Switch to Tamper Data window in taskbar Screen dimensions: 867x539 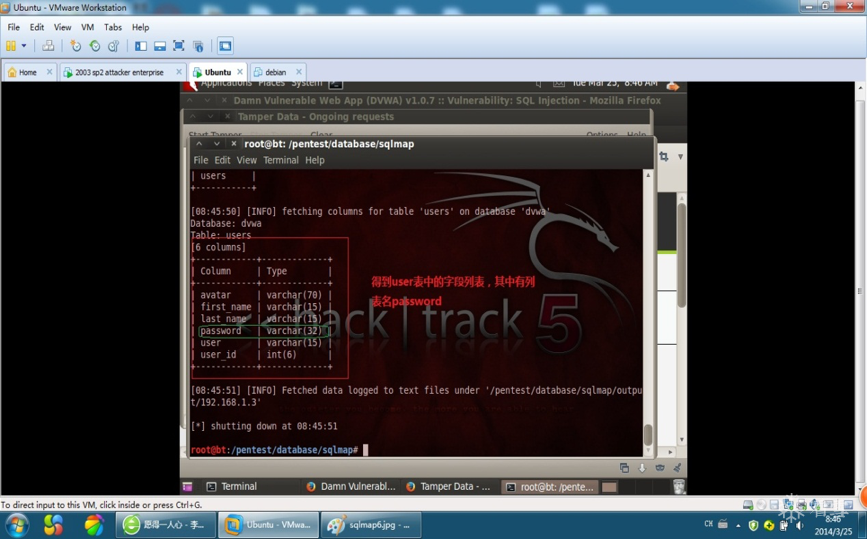click(x=448, y=486)
